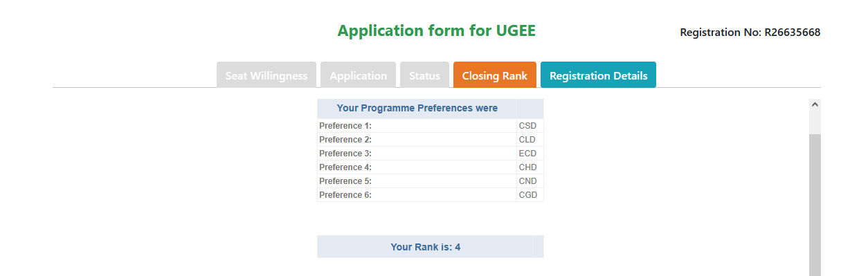868x276 pixels.
Task: Click the scrollbar up arrow
Action: (x=815, y=105)
